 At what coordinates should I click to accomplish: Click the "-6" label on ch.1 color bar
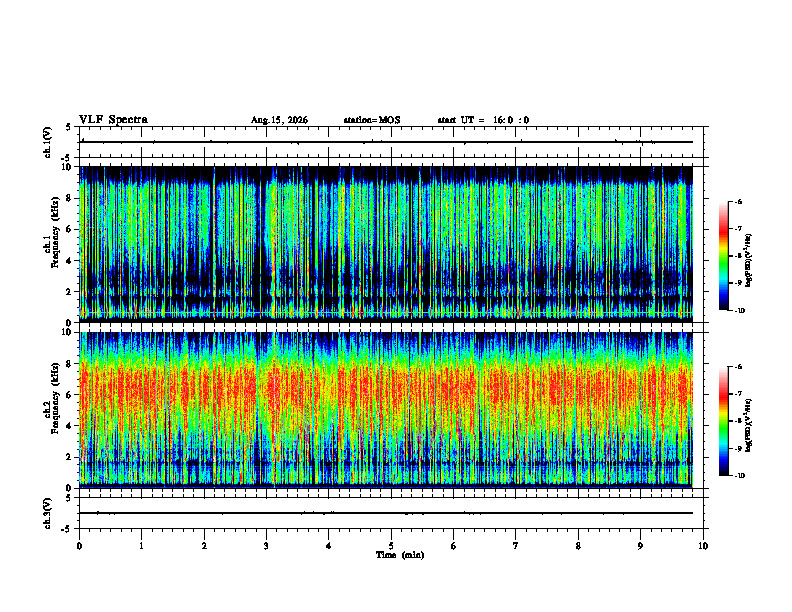739,202
